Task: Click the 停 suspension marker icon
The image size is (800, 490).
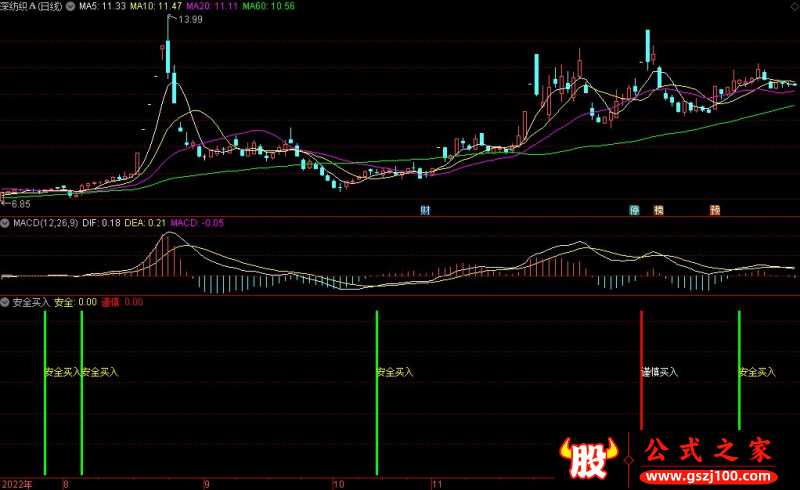Action: click(x=634, y=210)
